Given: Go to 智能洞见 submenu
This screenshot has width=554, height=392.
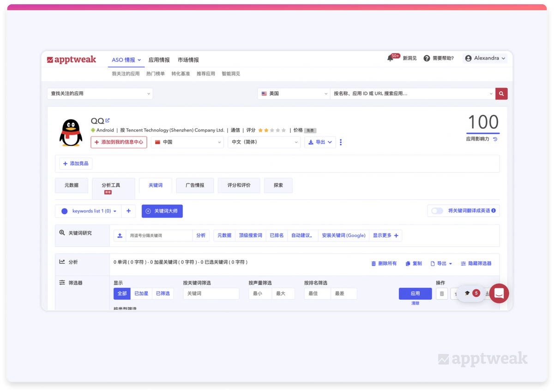Looking at the screenshot, I should [231, 74].
